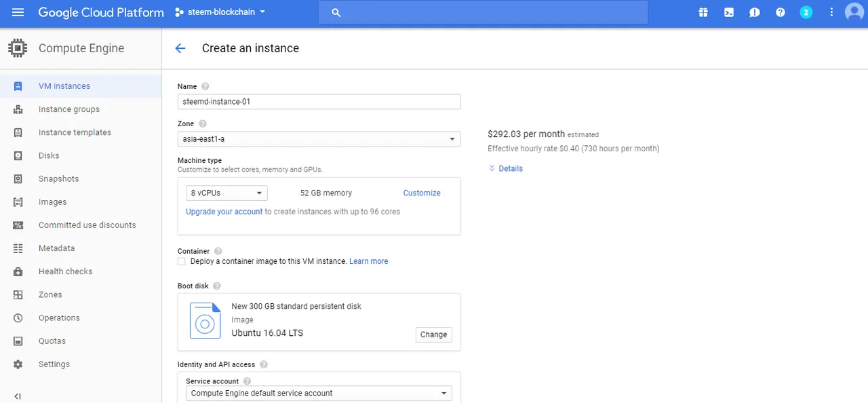Open the user account avatar

(x=854, y=12)
